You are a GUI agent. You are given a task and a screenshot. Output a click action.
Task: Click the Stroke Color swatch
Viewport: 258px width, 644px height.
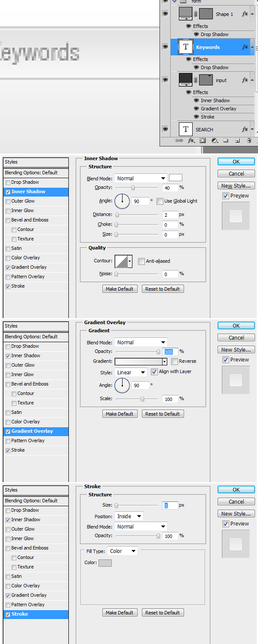105,563
